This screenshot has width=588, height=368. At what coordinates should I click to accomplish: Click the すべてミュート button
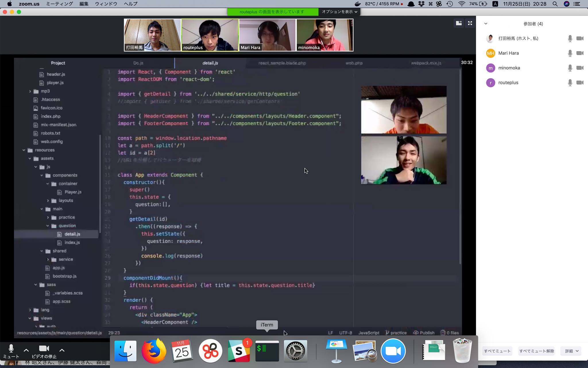pyautogui.click(x=497, y=351)
